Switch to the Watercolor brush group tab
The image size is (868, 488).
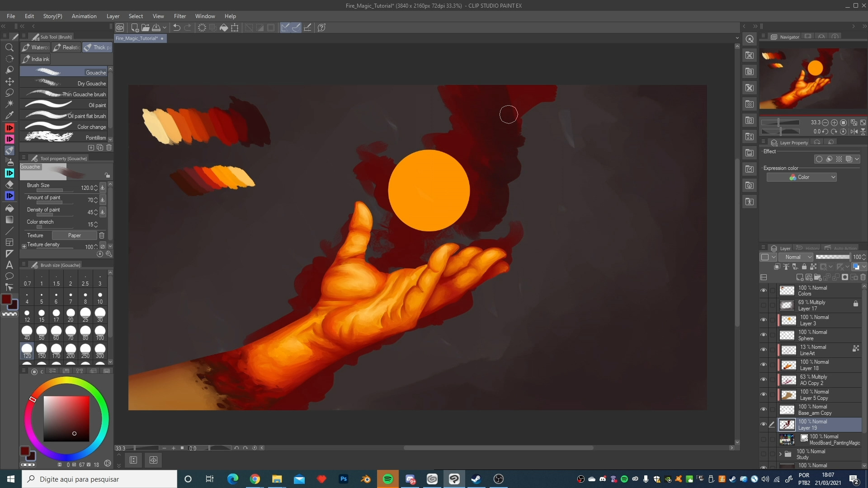tap(36, 47)
